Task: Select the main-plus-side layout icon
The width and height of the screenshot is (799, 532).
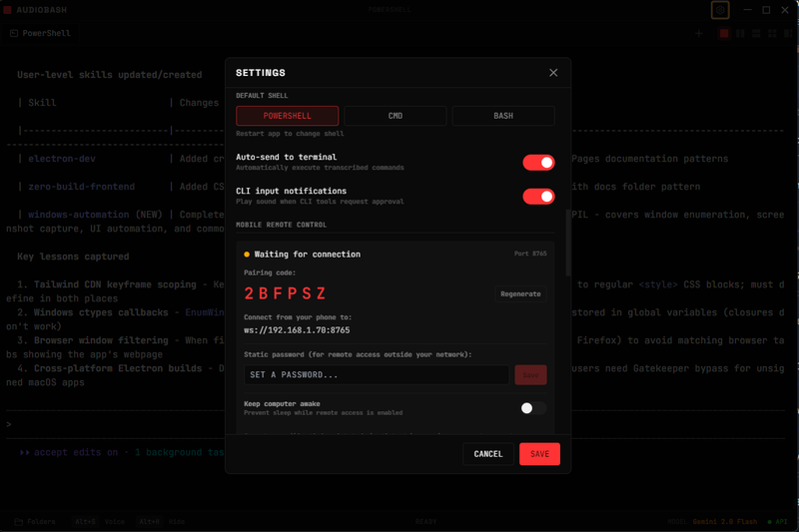Action: click(788, 34)
